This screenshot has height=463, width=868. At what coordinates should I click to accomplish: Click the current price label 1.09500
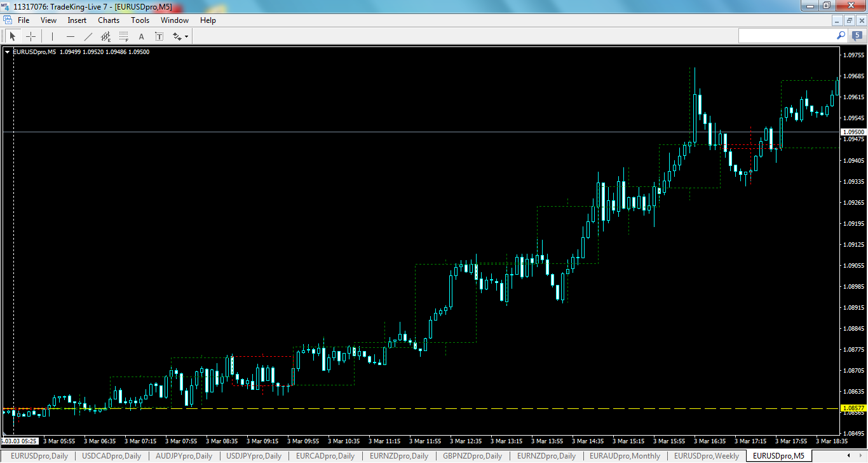[x=853, y=132]
